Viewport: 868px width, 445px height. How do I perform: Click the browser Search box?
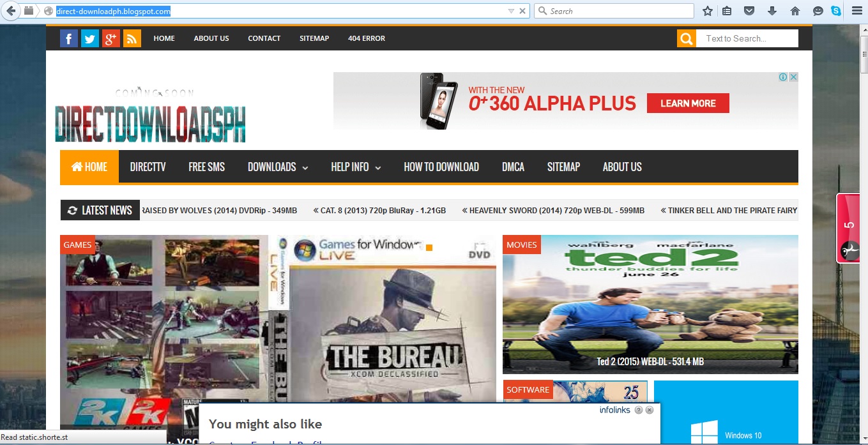coord(614,11)
